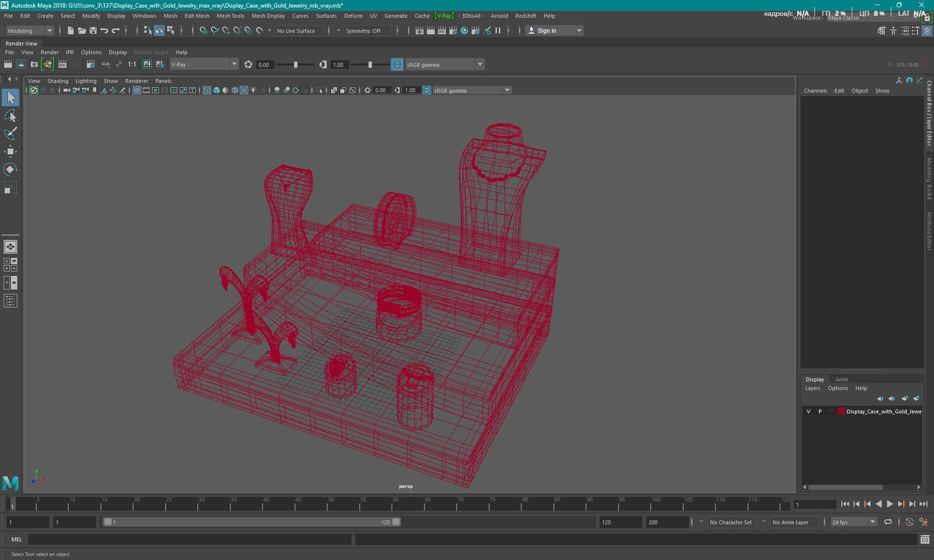Click the Save Scene icon
The image size is (934, 560).
point(93,31)
